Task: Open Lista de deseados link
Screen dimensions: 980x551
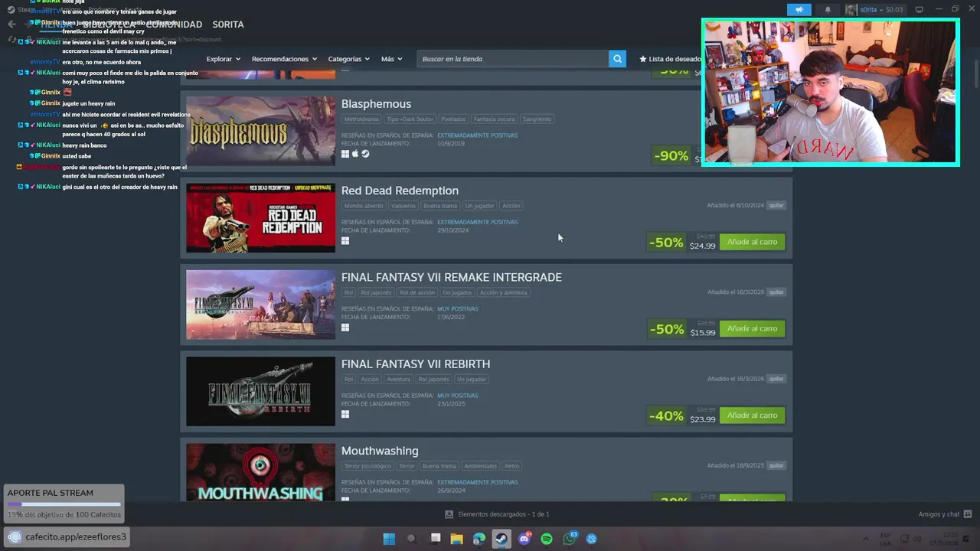Action: coord(670,59)
